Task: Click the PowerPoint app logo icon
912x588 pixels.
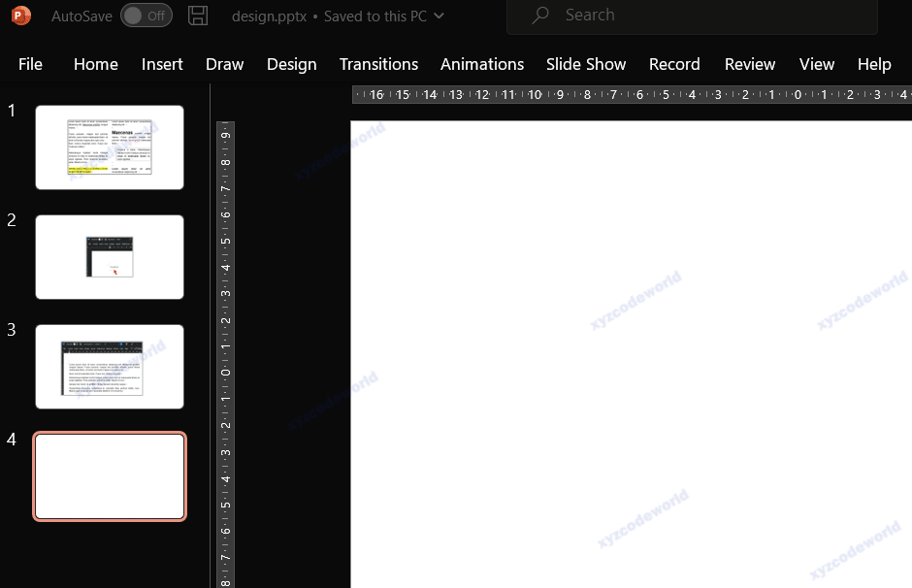Action: click(21, 16)
